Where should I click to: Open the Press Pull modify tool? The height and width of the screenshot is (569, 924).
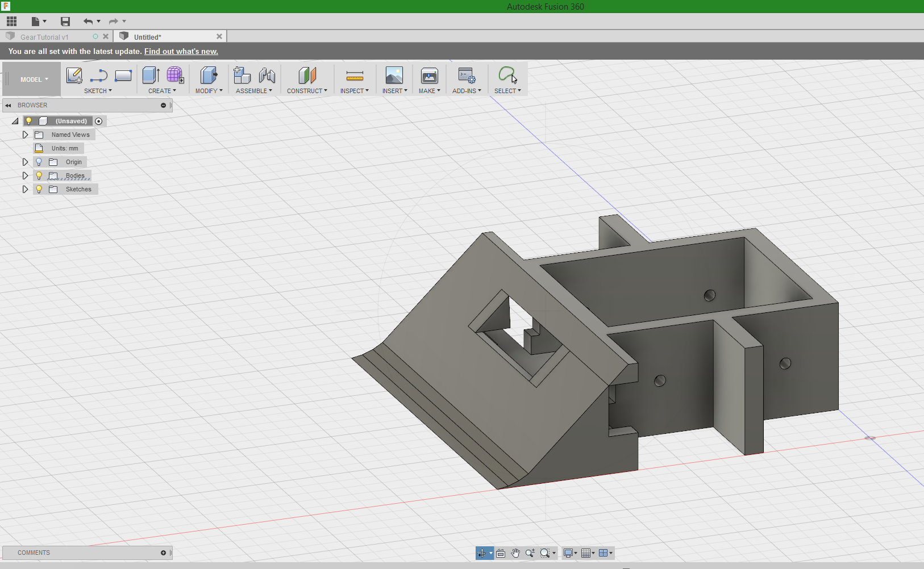tap(209, 75)
